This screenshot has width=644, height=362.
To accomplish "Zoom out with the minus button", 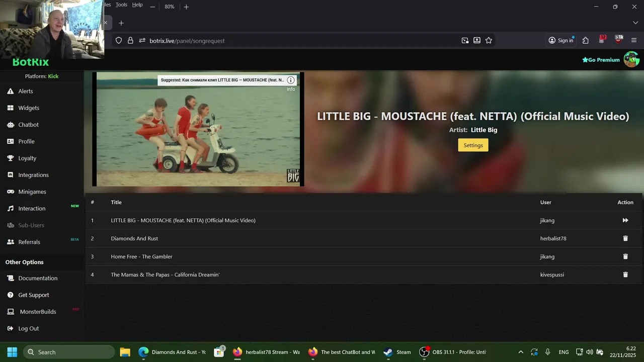I will [152, 7].
